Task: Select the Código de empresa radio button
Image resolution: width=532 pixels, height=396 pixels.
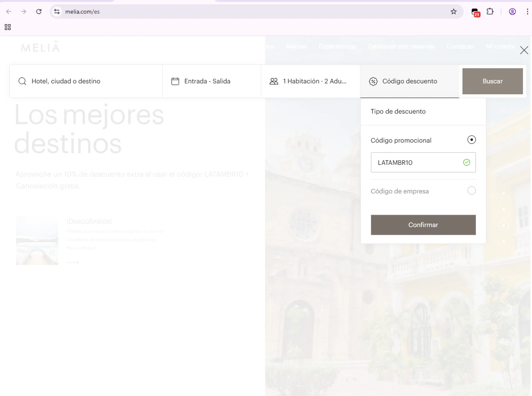Action: pyautogui.click(x=471, y=191)
